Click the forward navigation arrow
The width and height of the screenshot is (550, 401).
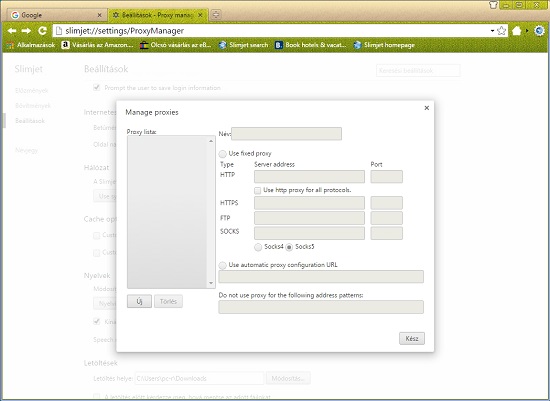point(26,31)
